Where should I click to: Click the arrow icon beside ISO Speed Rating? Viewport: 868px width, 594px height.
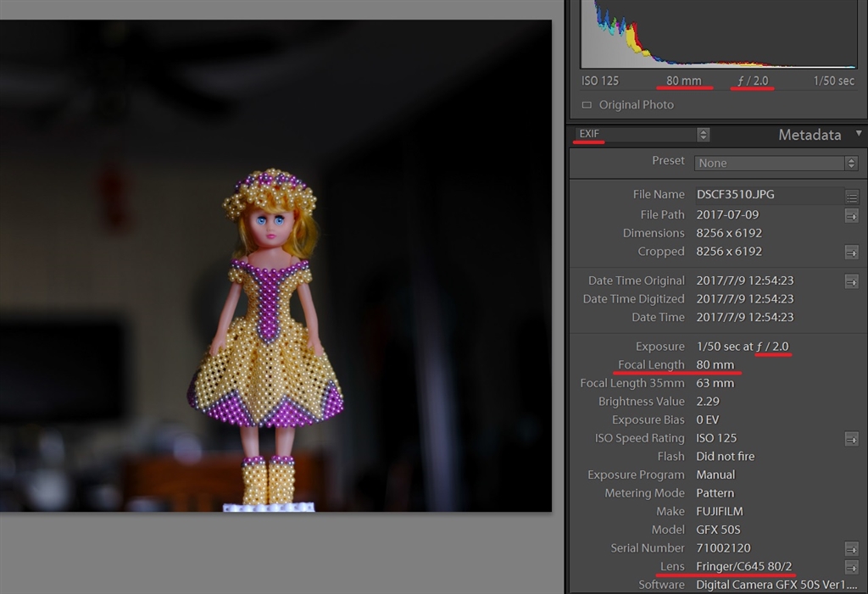click(851, 439)
